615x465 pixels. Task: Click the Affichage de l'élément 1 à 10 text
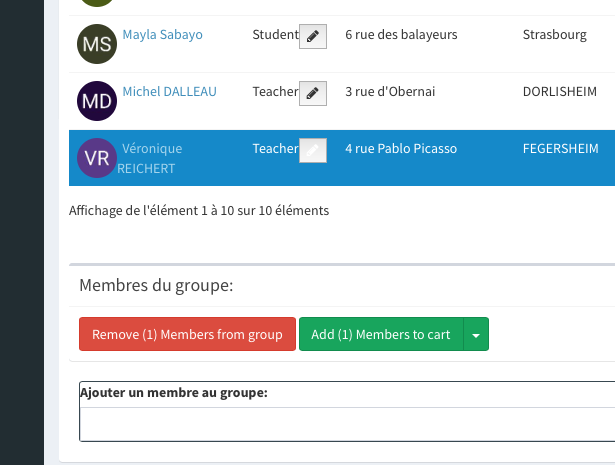[x=199, y=211]
